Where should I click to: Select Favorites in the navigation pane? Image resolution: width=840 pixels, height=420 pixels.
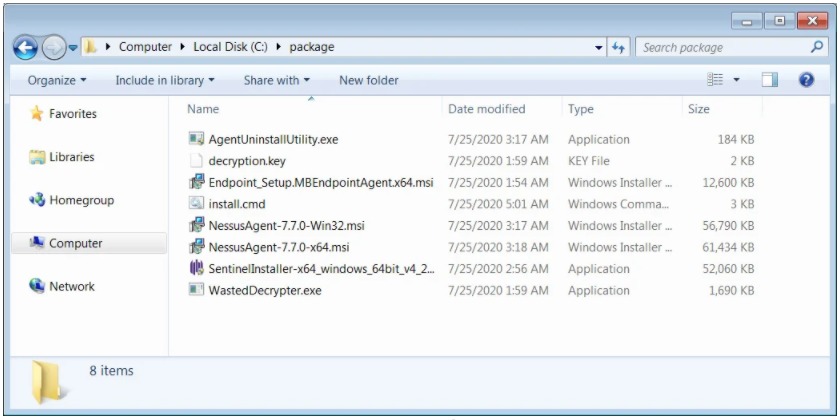73,114
